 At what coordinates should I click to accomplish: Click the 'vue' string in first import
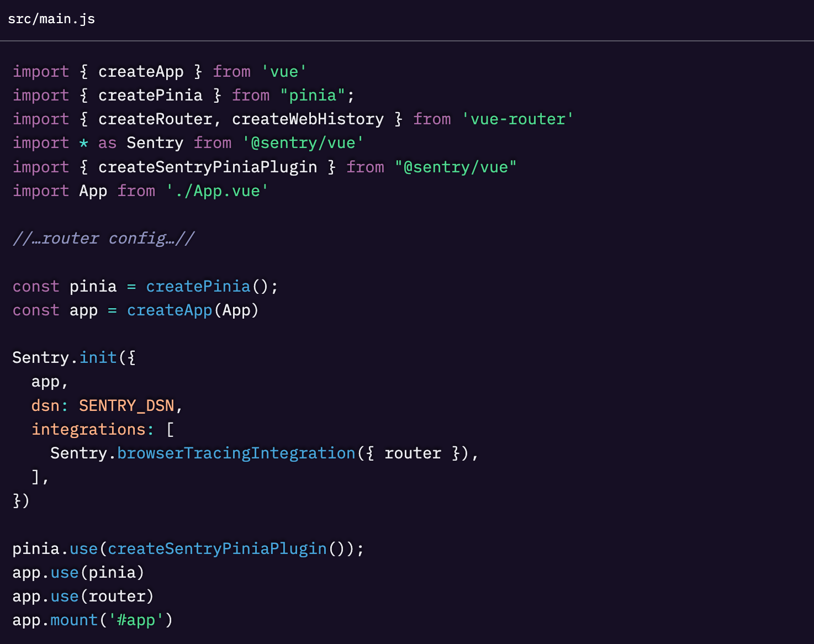(284, 72)
